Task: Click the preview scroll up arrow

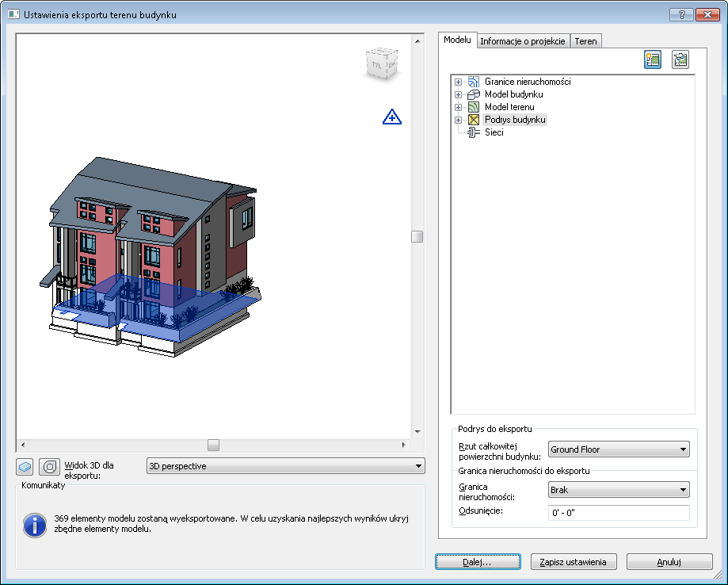Action: click(417, 41)
